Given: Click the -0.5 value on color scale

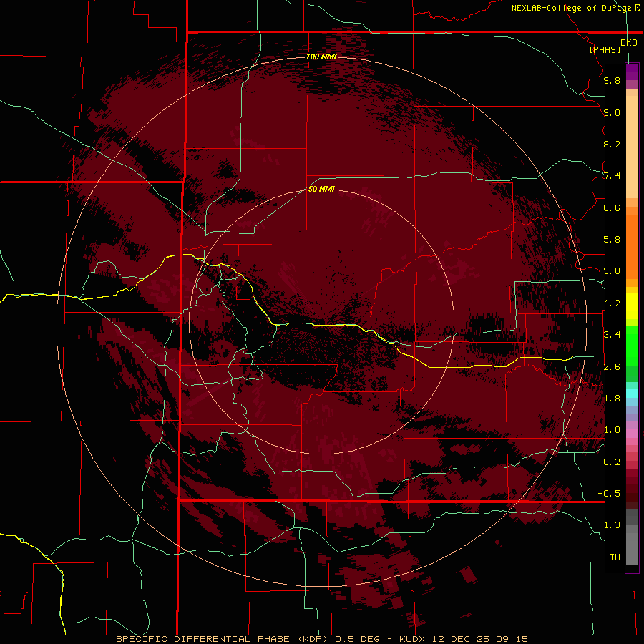Looking at the screenshot, I should (609, 494).
